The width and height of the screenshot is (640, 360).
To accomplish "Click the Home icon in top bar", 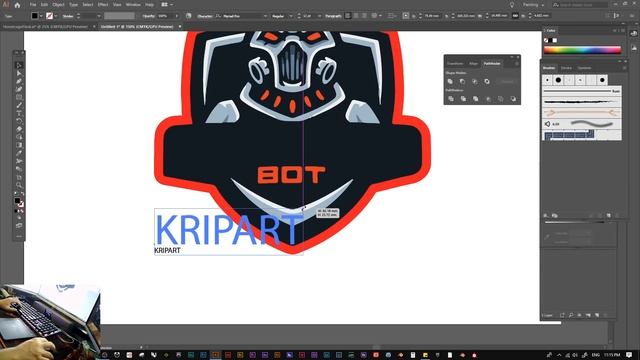I will 17,5.
